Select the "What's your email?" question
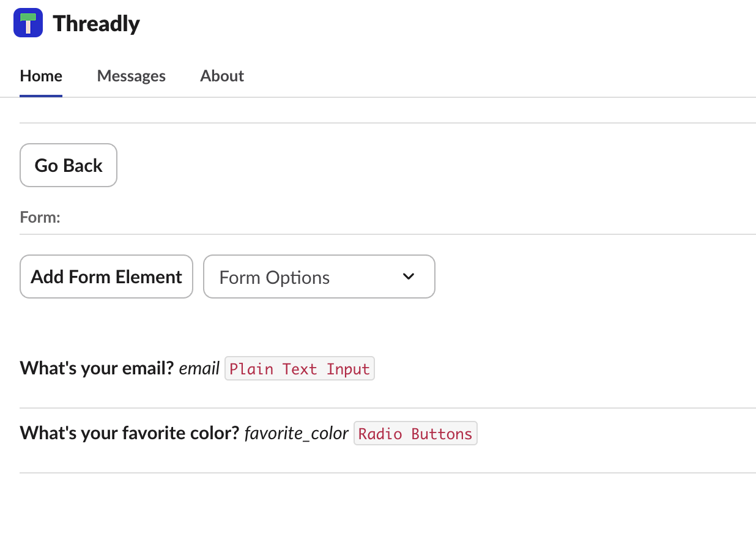The image size is (756, 542). point(97,368)
